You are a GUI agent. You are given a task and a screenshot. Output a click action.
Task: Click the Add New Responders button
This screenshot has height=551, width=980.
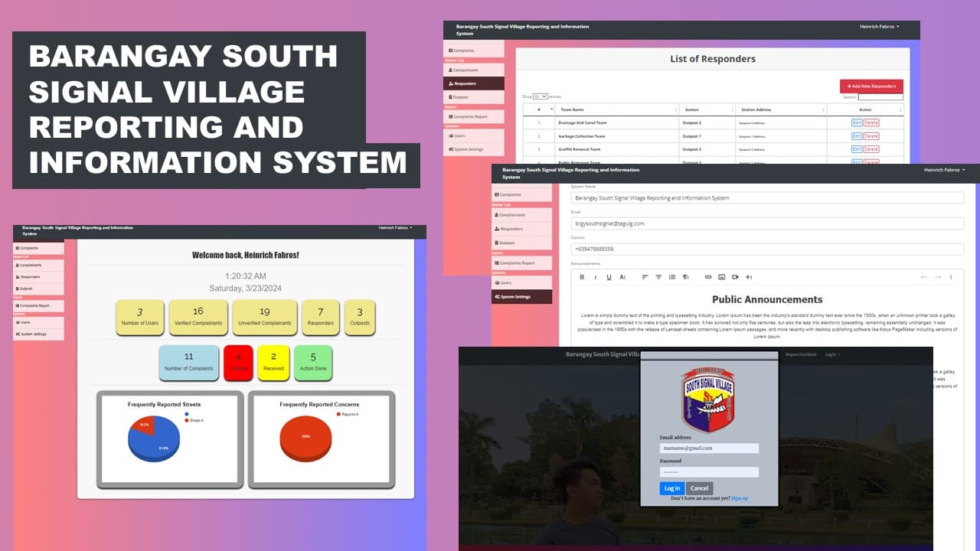[872, 86]
